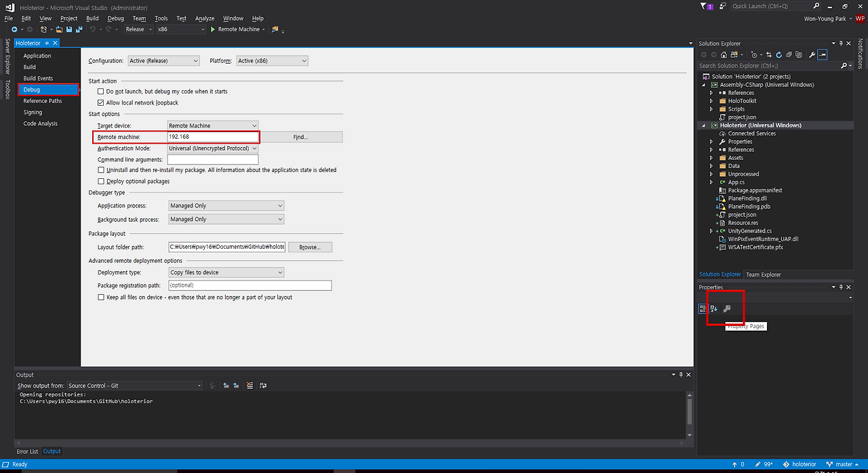Switch to the Team Explorer tab

(x=764, y=274)
